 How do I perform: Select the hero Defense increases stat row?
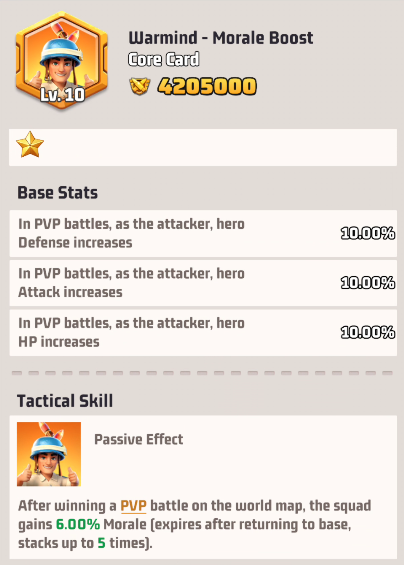click(x=203, y=233)
